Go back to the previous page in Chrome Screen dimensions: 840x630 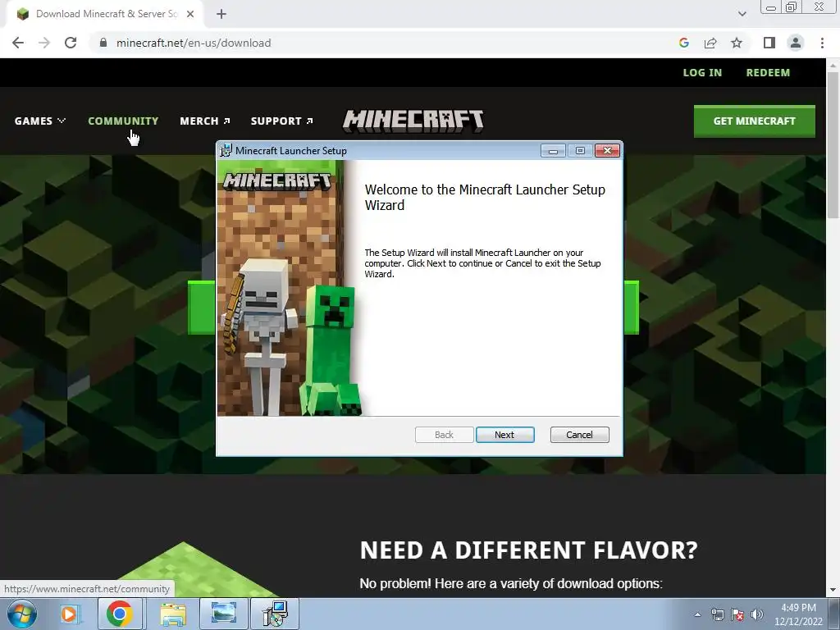coord(18,43)
